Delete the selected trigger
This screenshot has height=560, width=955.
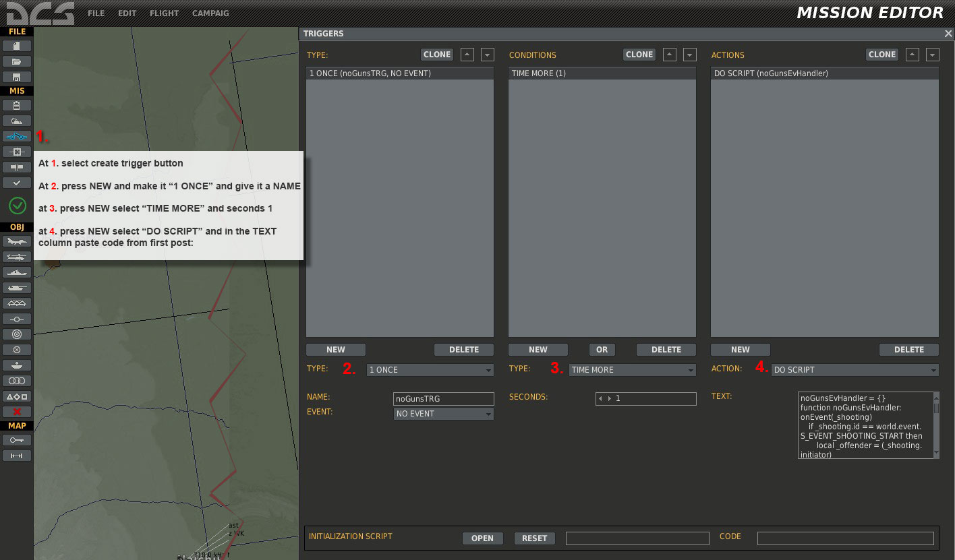(x=464, y=350)
